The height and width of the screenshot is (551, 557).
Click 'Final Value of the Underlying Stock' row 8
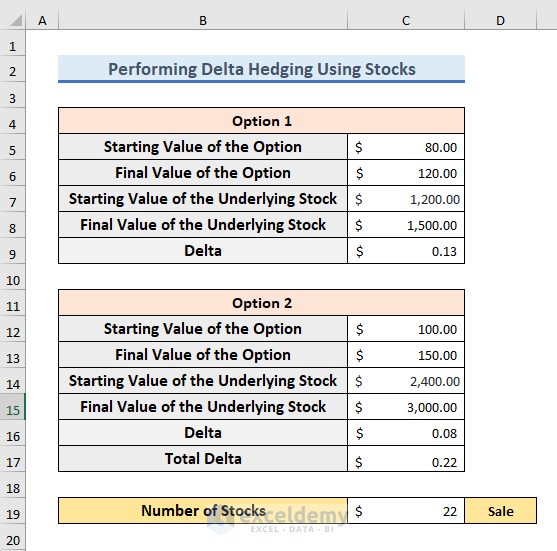[203, 225]
